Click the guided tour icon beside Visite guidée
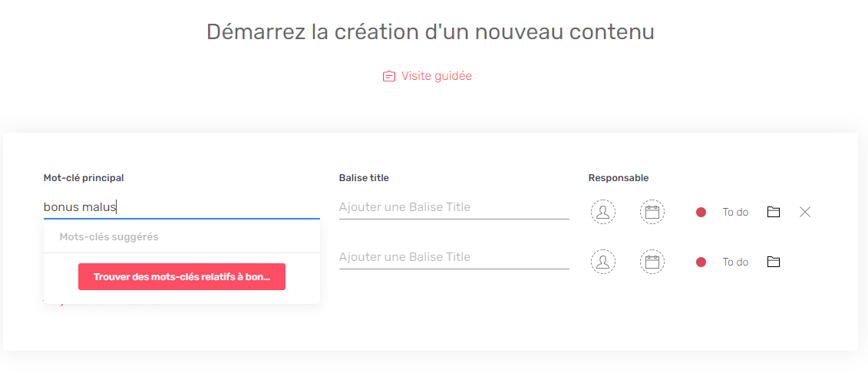This screenshot has height=373, width=868. pos(389,77)
